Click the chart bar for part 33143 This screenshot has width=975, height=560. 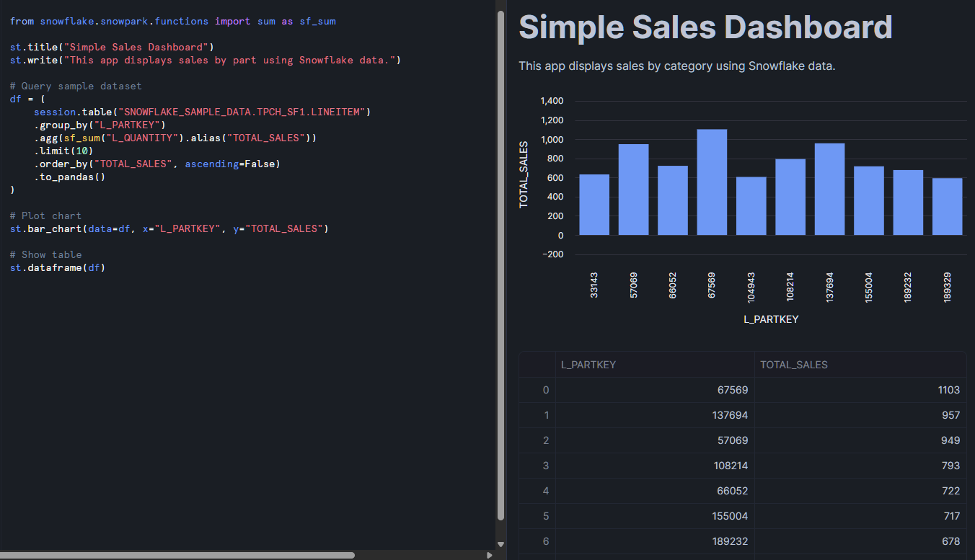pyautogui.click(x=594, y=205)
